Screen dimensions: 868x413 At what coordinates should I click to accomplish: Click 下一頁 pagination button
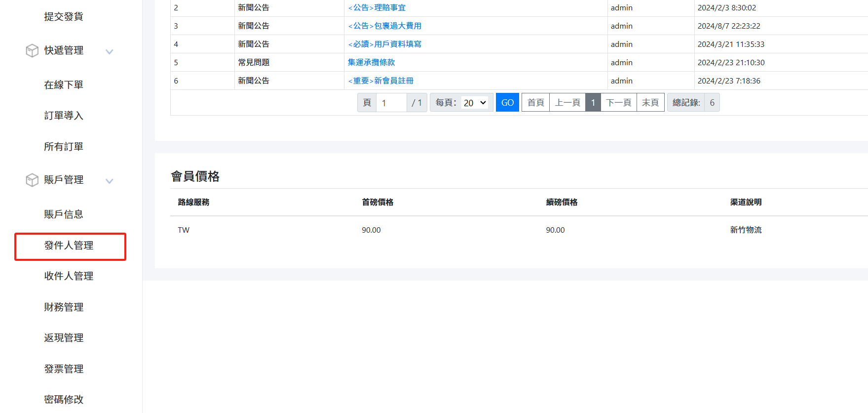click(618, 103)
